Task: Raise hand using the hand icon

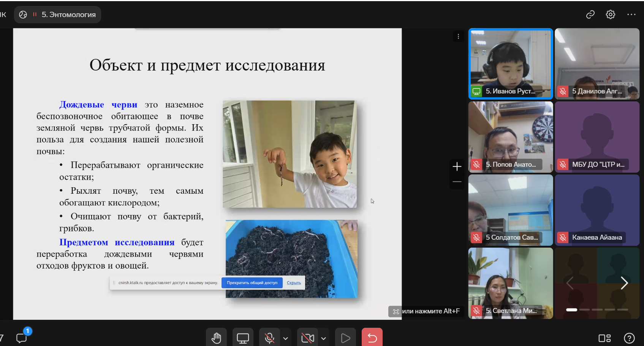Action: [216, 338]
